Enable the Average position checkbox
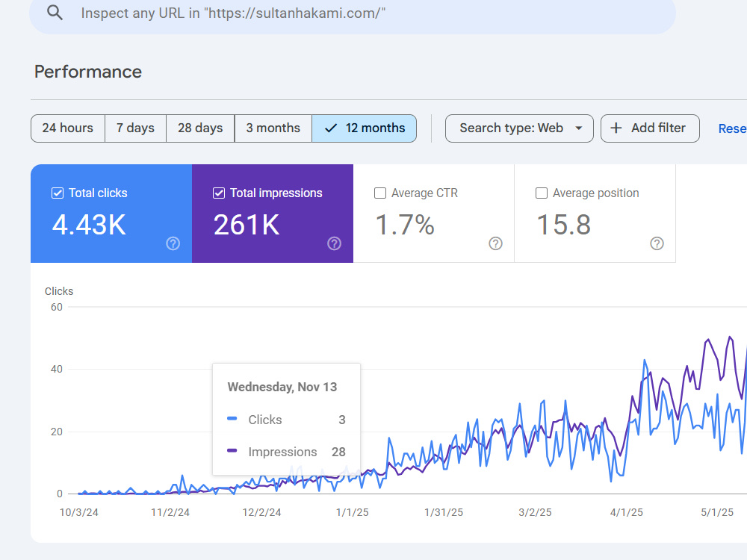 click(541, 193)
